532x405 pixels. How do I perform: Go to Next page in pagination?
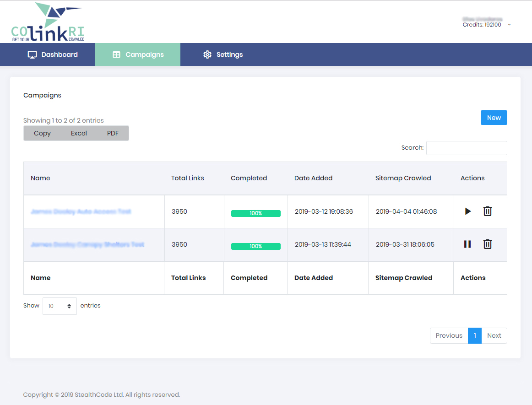point(494,335)
